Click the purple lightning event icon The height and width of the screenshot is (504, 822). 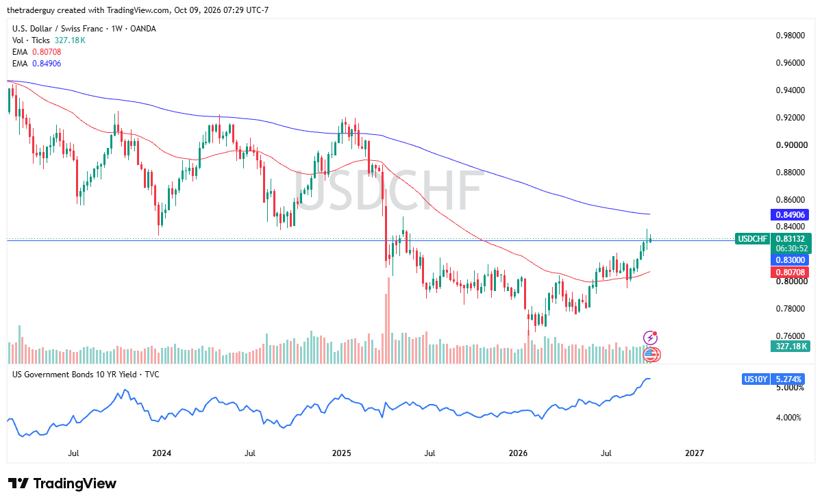point(651,338)
